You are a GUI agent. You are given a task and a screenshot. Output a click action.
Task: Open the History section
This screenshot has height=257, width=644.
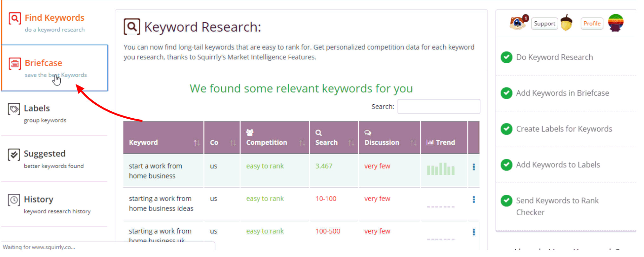click(x=38, y=199)
